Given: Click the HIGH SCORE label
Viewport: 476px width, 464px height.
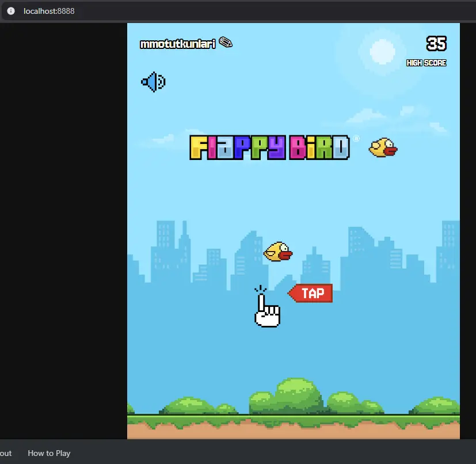Looking at the screenshot, I should pyautogui.click(x=427, y=63).
